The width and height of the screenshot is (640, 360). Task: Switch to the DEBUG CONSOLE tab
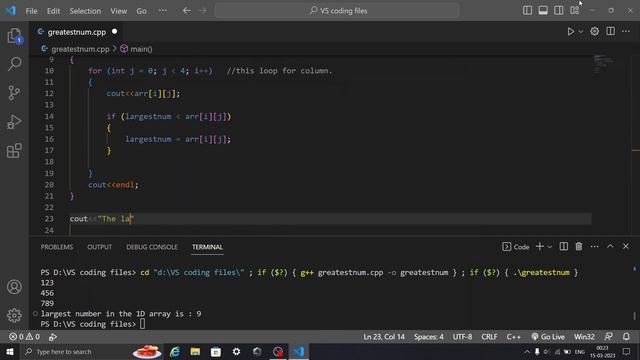point(152,247)
